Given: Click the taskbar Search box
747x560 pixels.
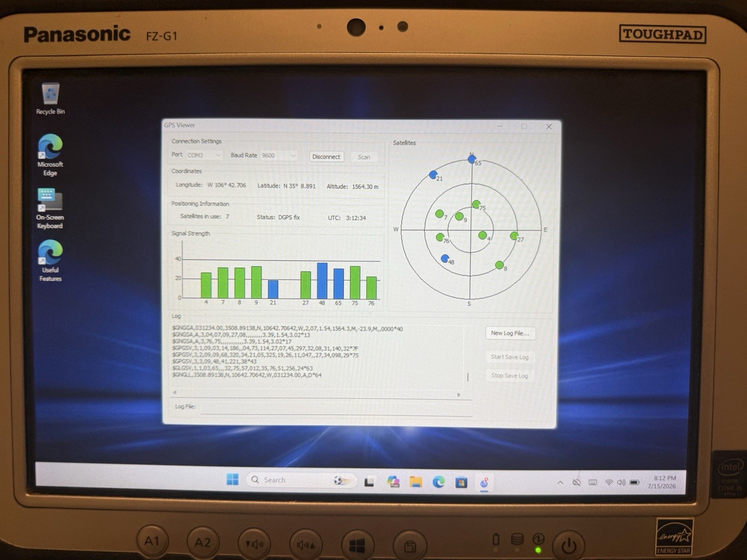Looking at the screenshot, I should point(301,480).
